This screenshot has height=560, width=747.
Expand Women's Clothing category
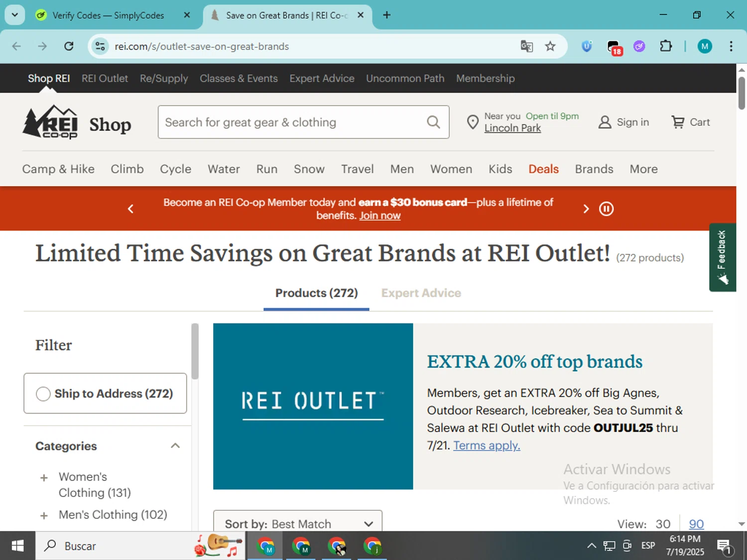point(44,478)
